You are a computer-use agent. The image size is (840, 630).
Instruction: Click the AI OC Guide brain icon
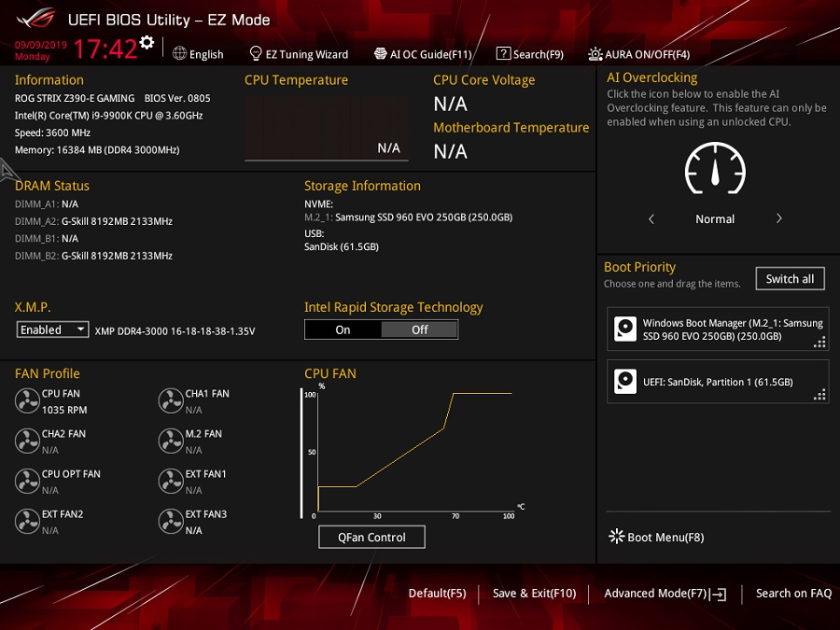point(381,53)
